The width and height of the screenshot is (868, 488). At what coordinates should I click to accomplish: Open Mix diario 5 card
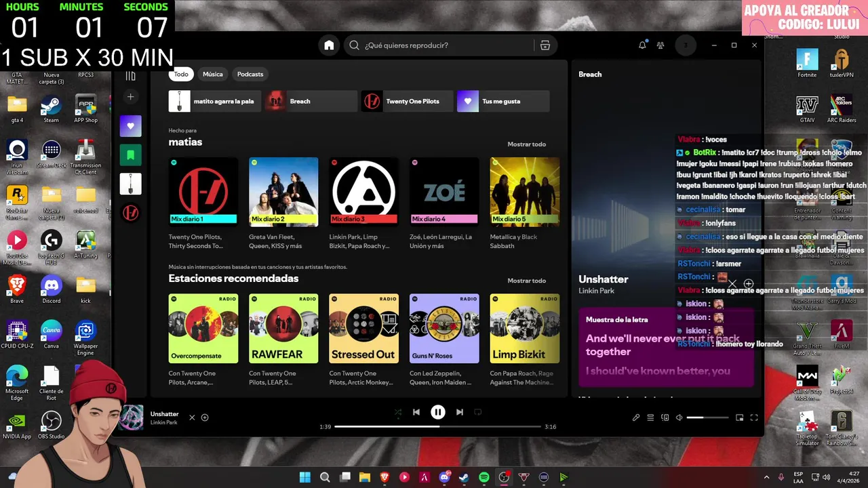(525, 203)
